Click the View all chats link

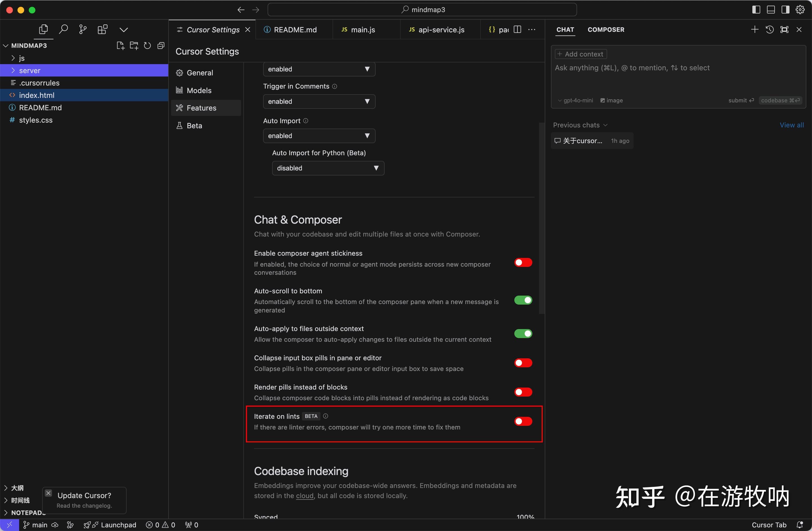(791, 125)
